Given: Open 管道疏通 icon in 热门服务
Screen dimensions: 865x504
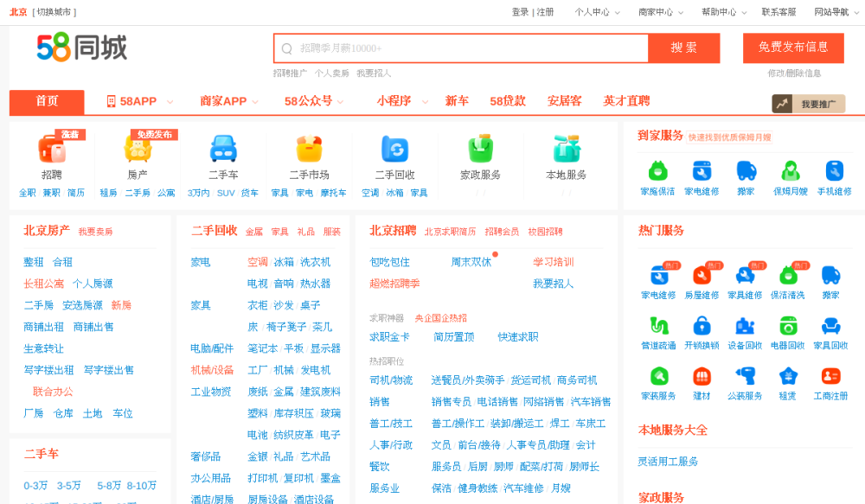Looking at the screenshot, I should [x=658, y=326].
